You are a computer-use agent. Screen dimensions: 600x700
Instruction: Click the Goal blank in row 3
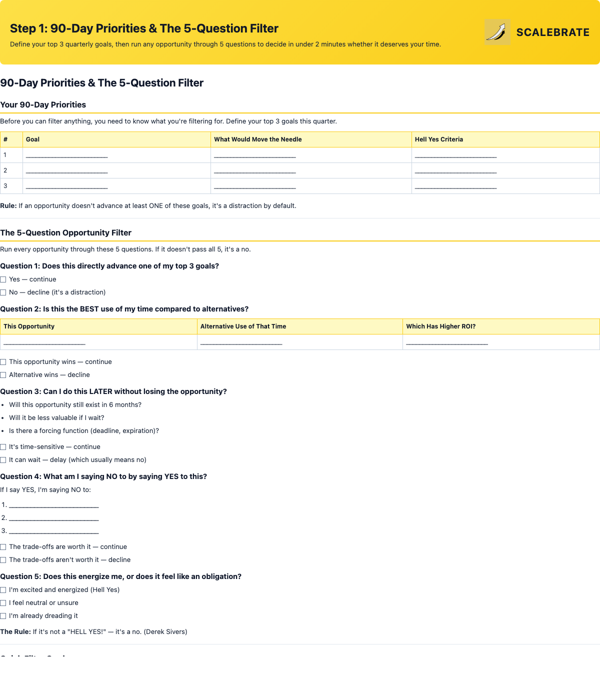[x=66, y=186]
